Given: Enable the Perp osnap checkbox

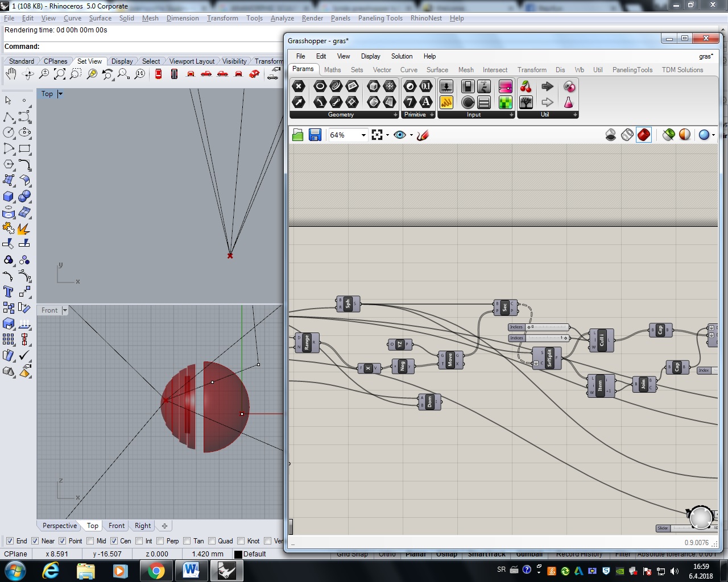Looking at the screenshot, I should [x=160, y=541].
